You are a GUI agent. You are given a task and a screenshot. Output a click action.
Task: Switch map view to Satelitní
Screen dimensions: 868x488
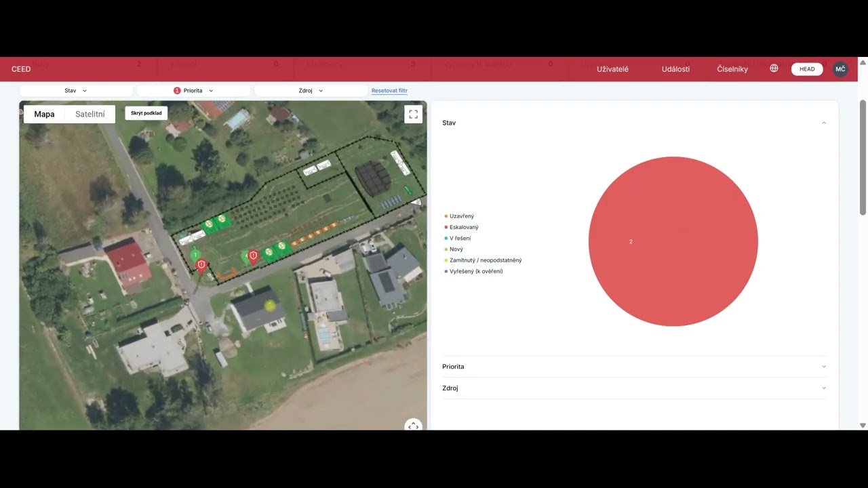(90, 114)
